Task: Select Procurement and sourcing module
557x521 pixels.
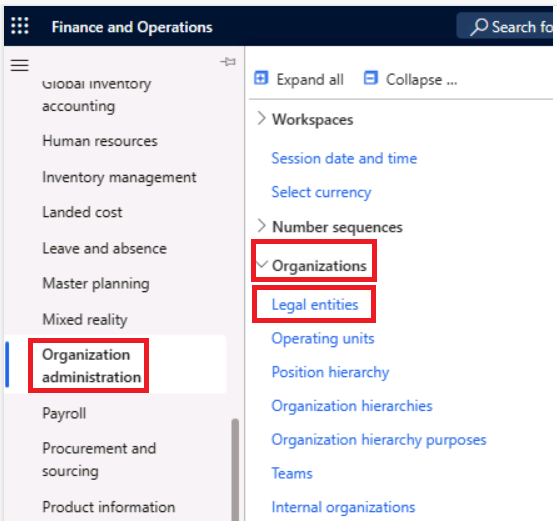Action: [99, 460]
